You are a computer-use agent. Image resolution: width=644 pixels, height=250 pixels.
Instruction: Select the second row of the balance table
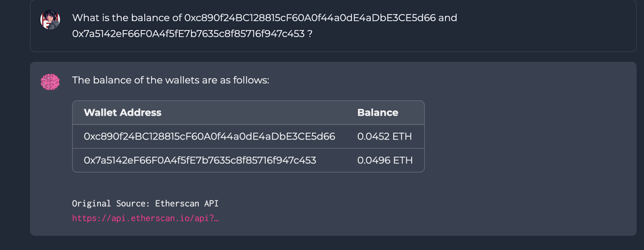tap(248, 160)
